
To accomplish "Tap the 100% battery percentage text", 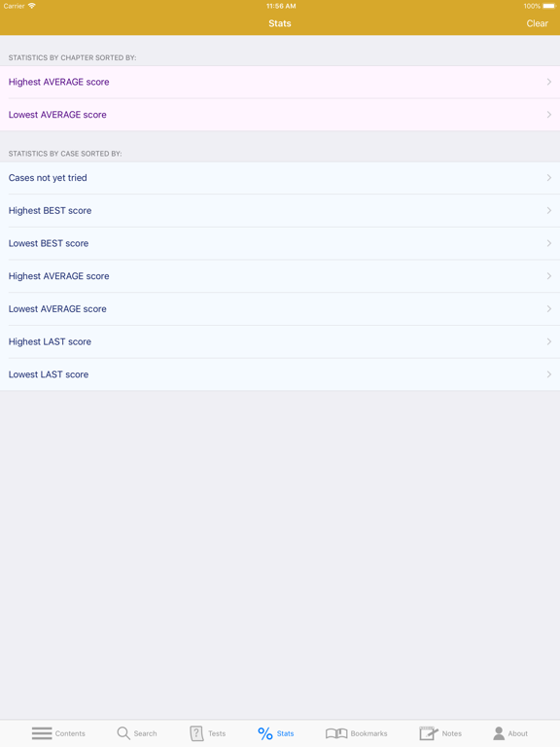I will (532, 6).
